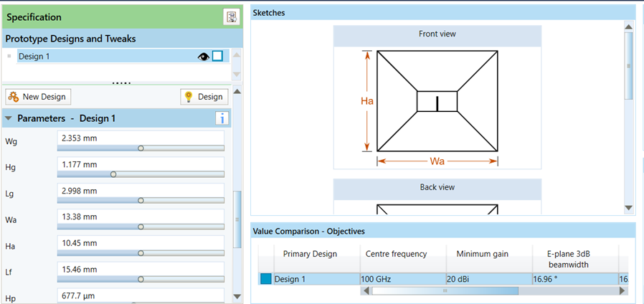Click the Sketches panel scroll down arrow
This screenshot has height=304, width=644.
click(x=629, y=208)
